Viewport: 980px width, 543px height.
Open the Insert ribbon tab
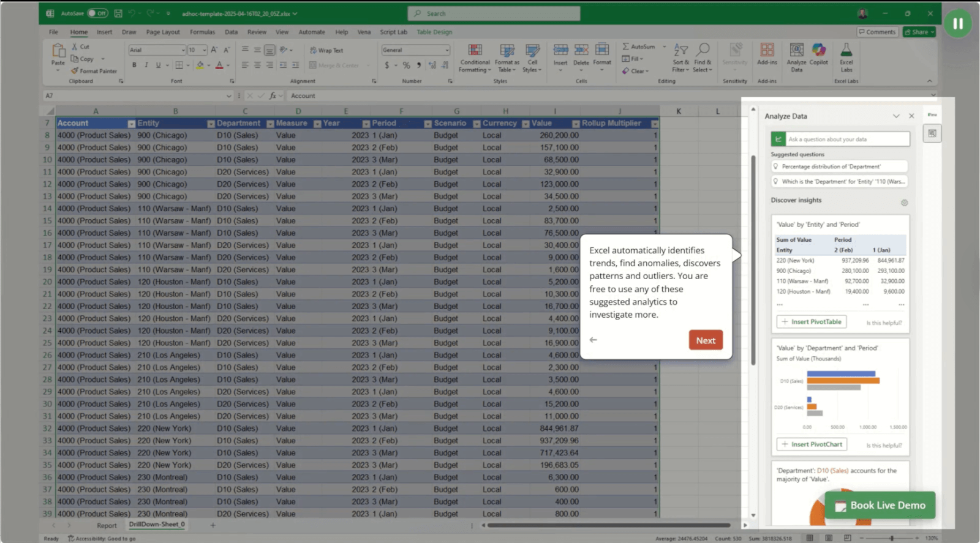point(105,32)
